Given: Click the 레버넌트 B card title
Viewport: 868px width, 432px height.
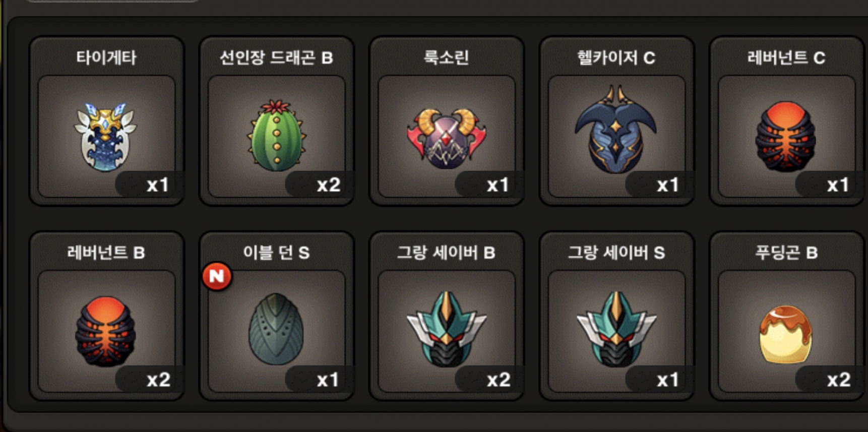Looking at the screenshot, I should [106, 252].
